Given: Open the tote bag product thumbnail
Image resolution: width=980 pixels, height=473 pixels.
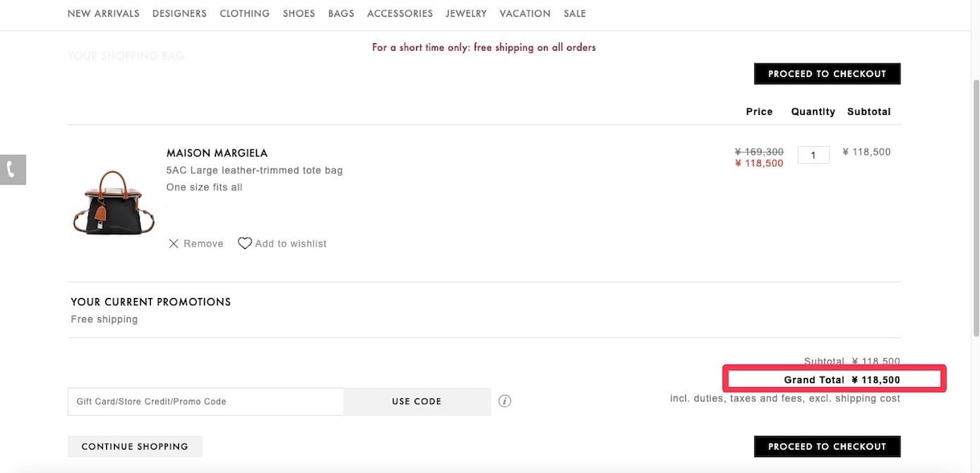Looking at the screenshot, I should (114, 202).
